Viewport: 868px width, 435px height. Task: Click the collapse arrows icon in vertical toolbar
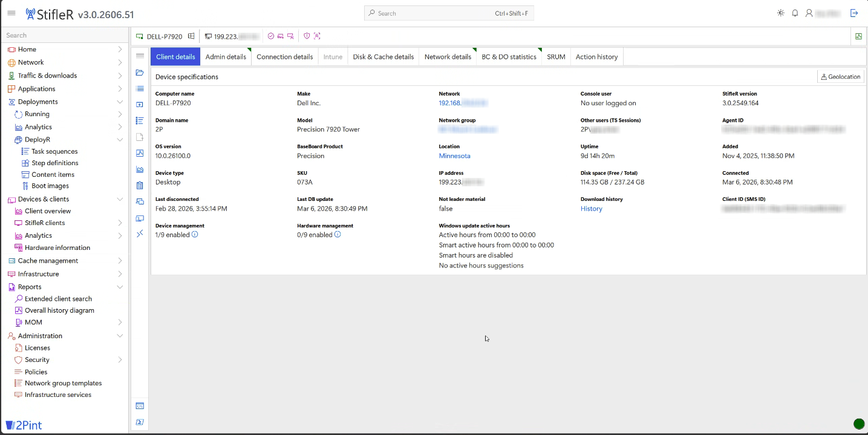coord(140,234)
